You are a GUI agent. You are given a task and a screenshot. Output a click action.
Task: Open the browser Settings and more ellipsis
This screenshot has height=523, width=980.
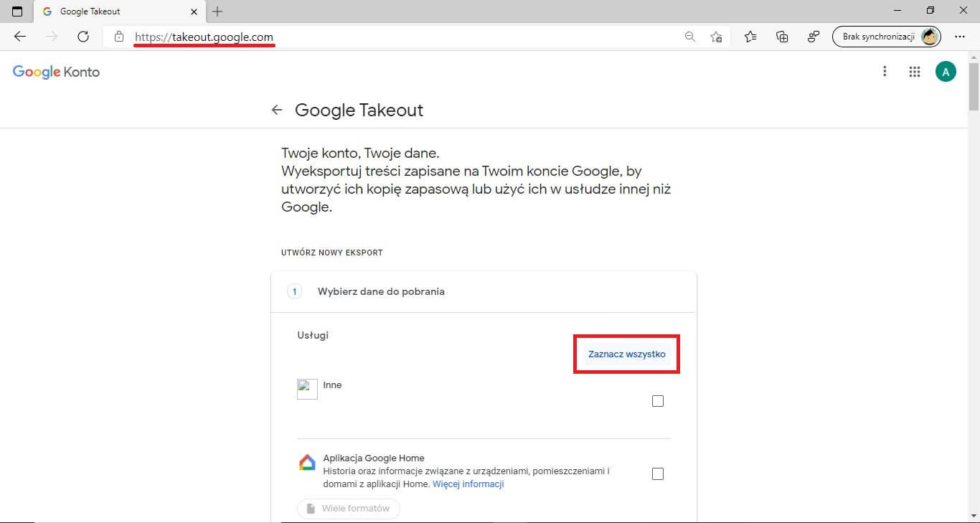pos(960,37)
